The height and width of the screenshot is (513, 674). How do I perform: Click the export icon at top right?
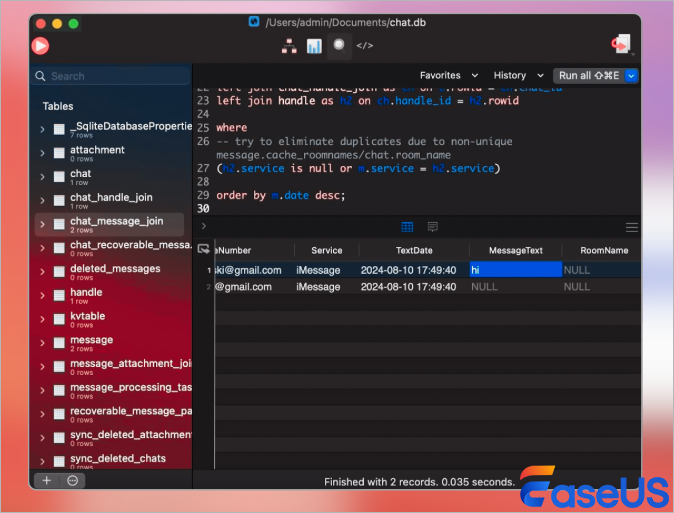pyautogui.click(x=621, y=45)
